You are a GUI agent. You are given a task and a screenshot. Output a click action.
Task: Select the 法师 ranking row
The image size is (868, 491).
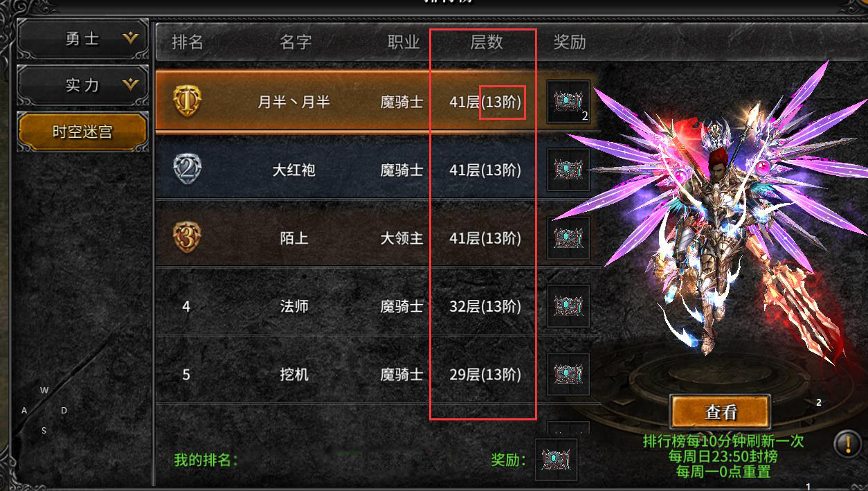coord(377,305)
